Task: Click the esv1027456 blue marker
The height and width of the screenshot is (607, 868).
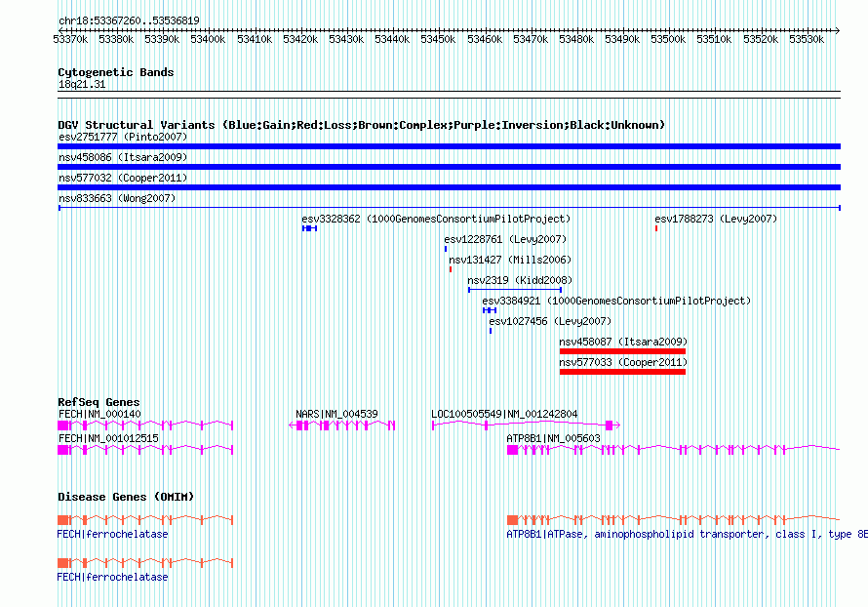Action: tap(491, 331)
